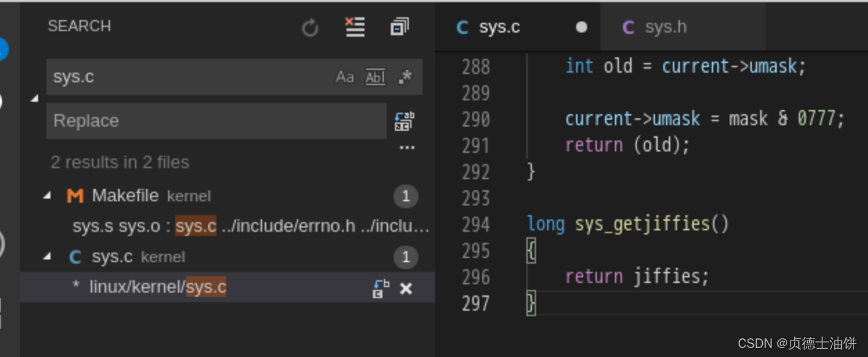This screenshot has width=868, height=357.
Task: Collapse the Makefile results group
Action: (x=47, y=196)
